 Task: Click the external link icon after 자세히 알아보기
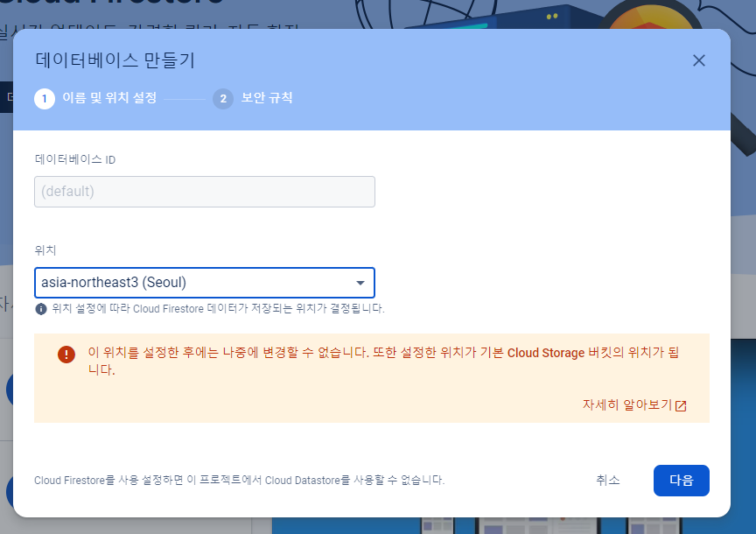(681, 405)
